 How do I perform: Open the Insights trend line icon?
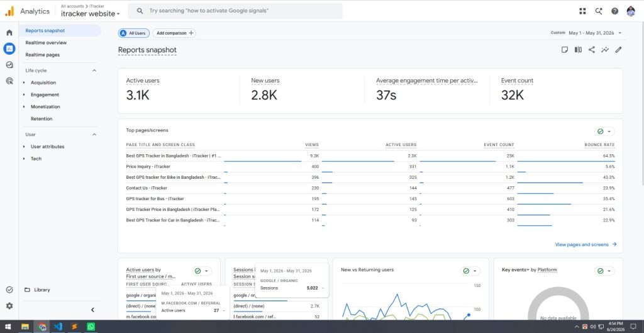pyautogui.click(x=605, y=50)
